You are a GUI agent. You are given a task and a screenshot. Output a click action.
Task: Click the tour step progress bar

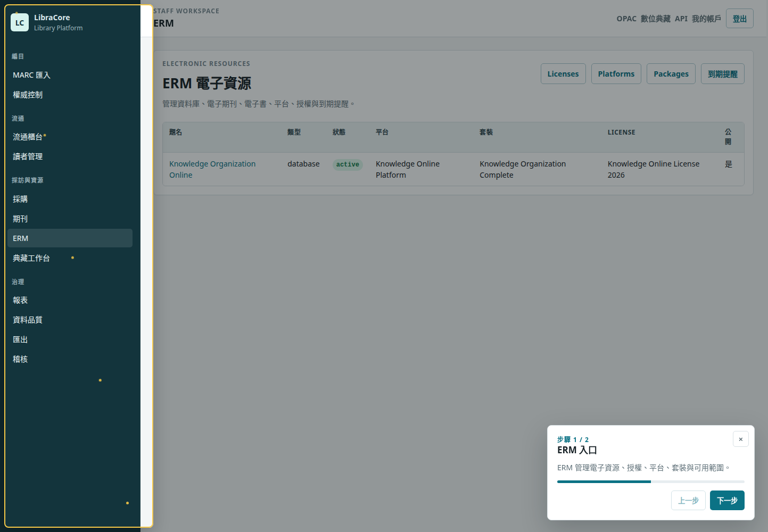tap(650, 481)
